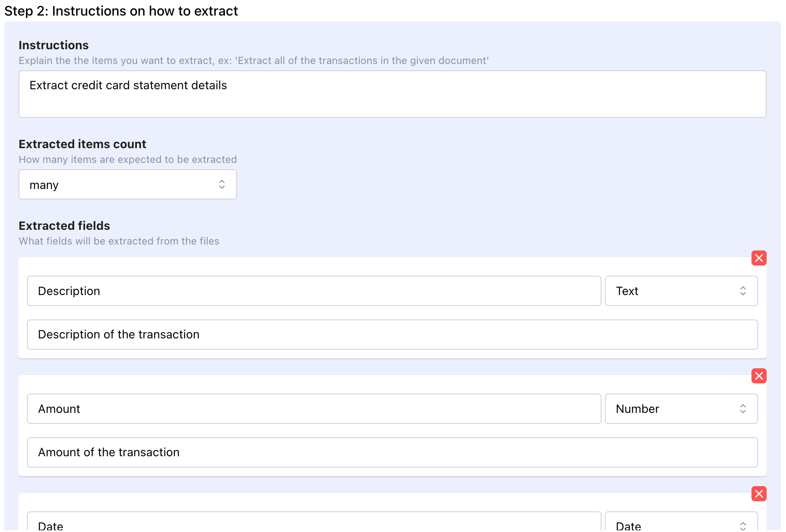Focus the Instructions text area

coord(392,94)
